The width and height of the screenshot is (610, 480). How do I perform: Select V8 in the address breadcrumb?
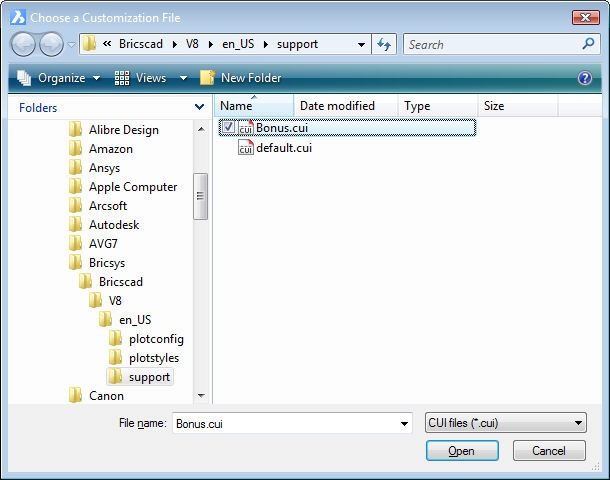click(x=192, y=44)
